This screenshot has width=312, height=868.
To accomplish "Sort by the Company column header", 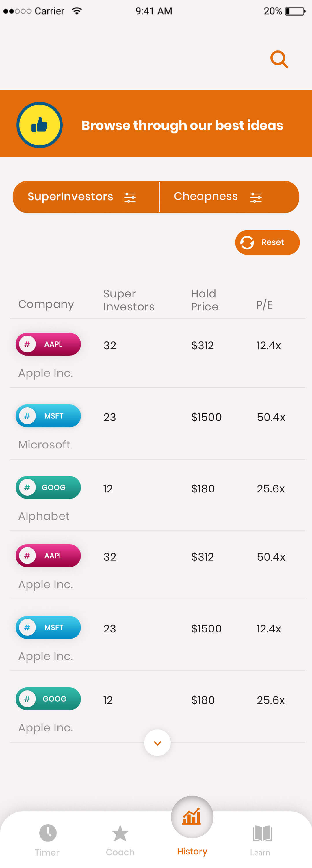I will pos(46,304).
